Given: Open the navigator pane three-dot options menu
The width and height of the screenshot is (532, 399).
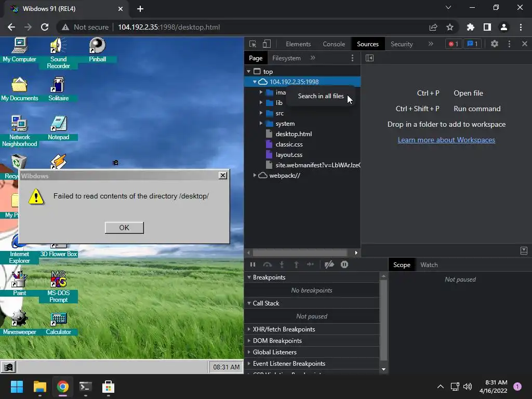Looking at the screenshot, I should coord(353,58).
